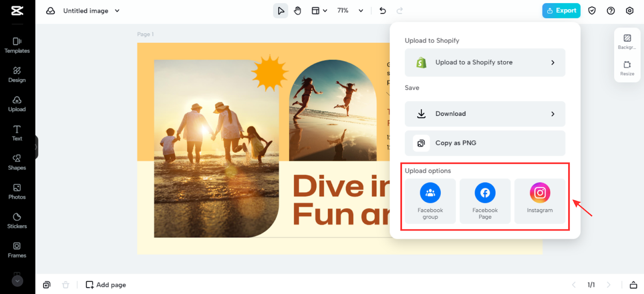Open the Design sidebar panel

(17, 75)
